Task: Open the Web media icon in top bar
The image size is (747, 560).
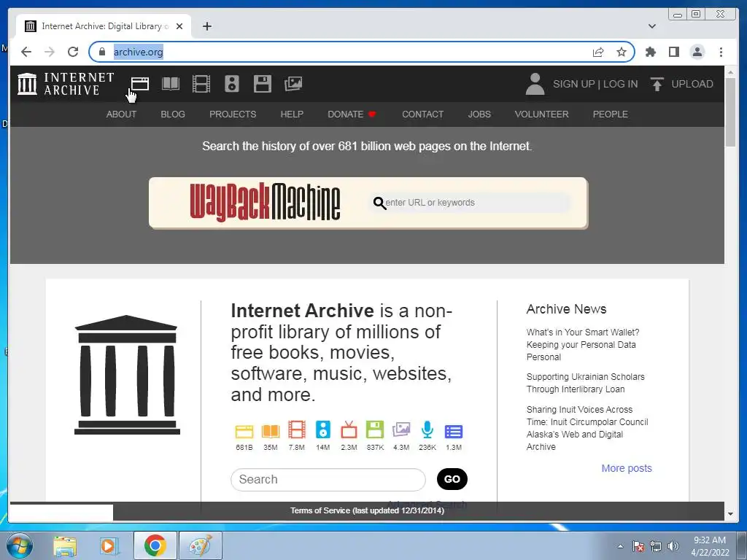Action: coord(140,84)
